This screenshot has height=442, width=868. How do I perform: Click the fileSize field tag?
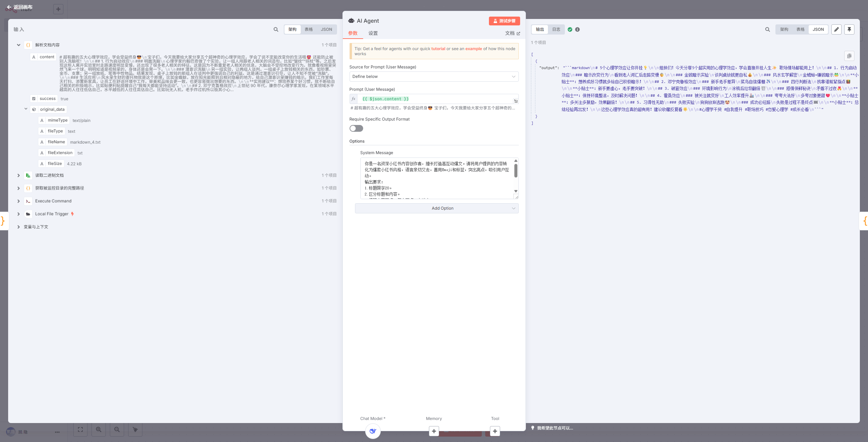tap(51, 164)
